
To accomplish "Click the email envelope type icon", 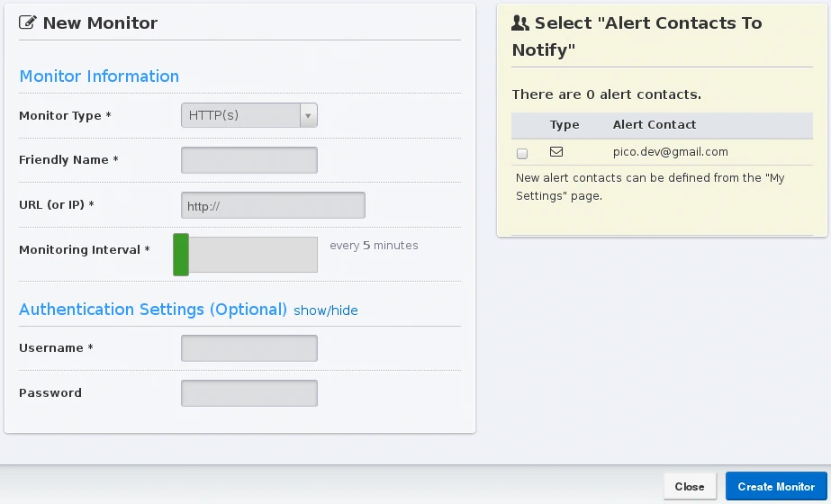I will [x=556, y=152].
